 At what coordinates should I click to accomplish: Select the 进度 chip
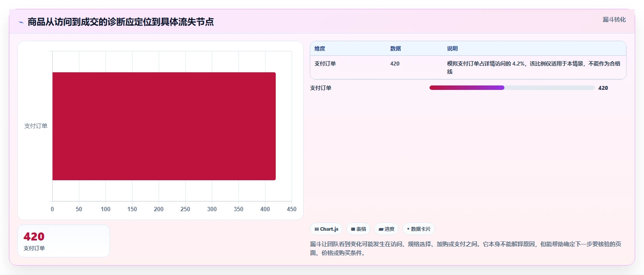(386, 229)
